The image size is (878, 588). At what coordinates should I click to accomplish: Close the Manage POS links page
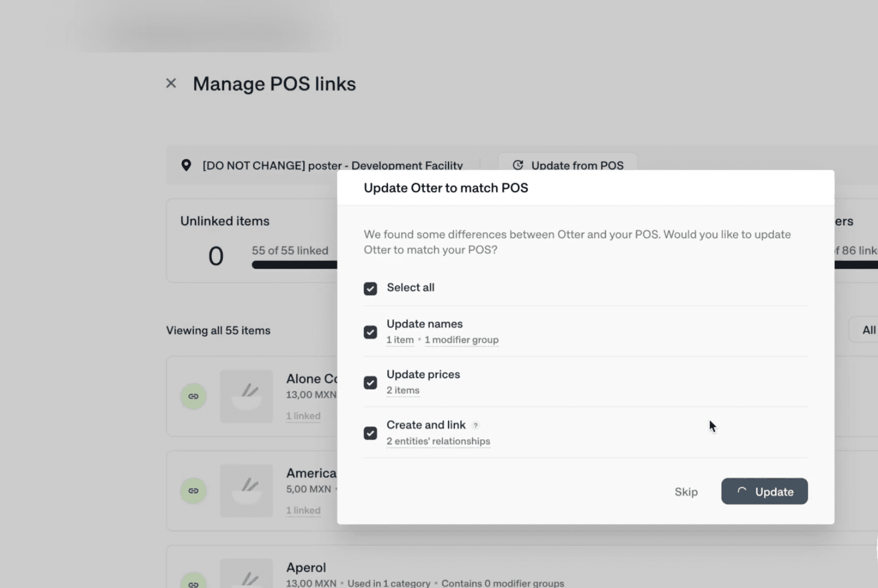[x=171, y=84]
